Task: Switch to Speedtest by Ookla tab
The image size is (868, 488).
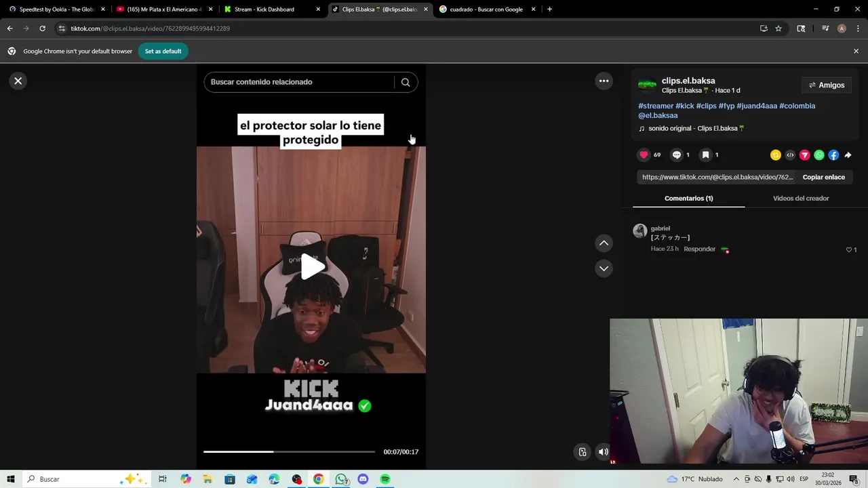Action: 57,9
